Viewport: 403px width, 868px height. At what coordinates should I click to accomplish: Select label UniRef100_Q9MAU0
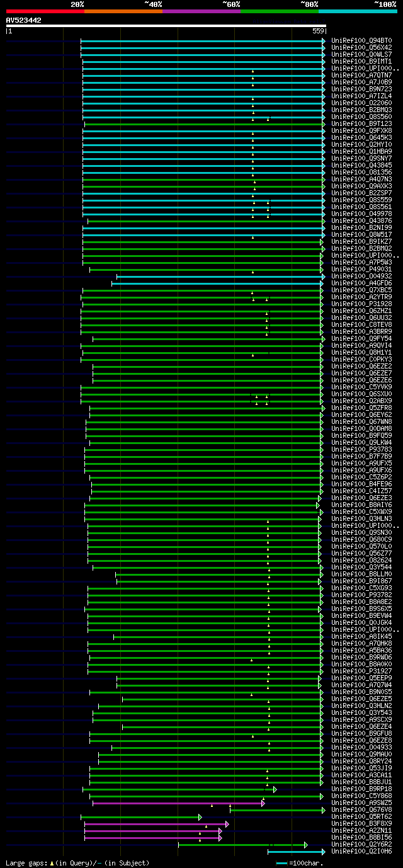[361, 755]
